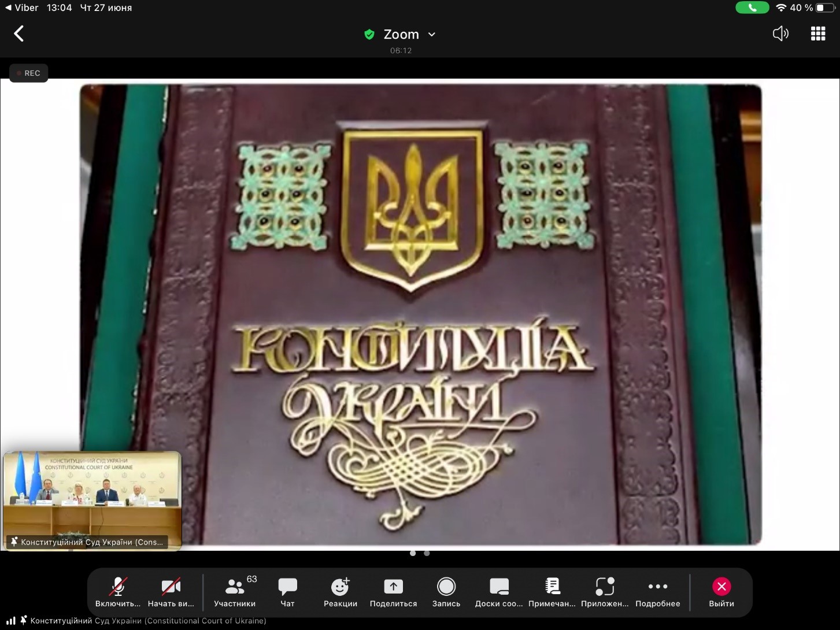Open Приложения apps button

pos(605,592)
